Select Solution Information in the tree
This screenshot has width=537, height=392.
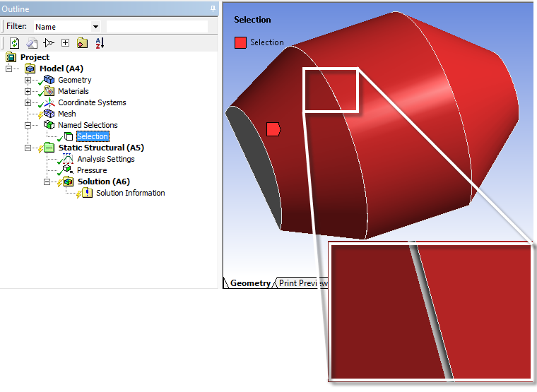coord(131,193)
